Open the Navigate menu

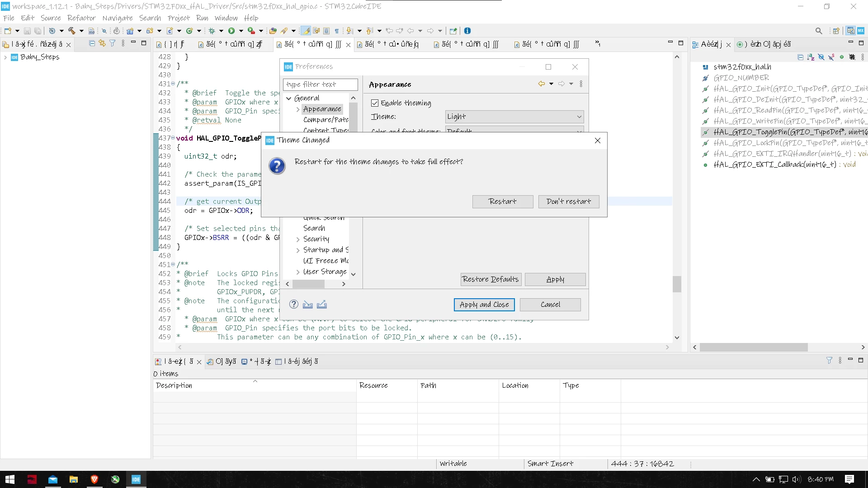click(118, 18)
